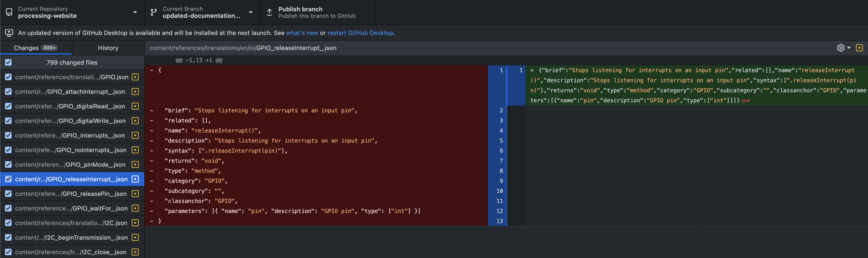Click modified status icon for GPIO_noInterrupts_.json
The image size is (868, 258).
(135, 150)
